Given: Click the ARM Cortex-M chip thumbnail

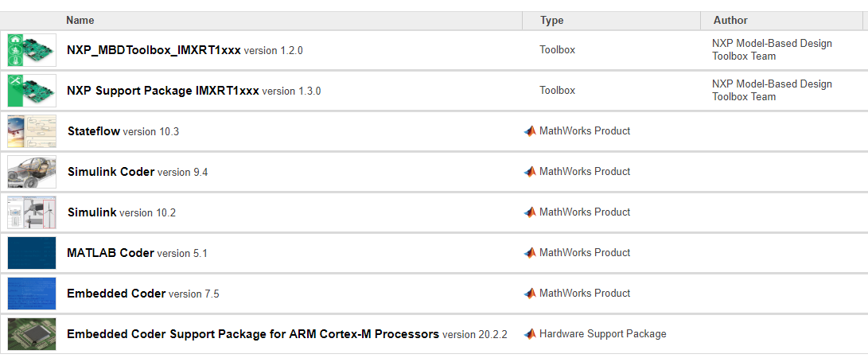Looking at the screenshot, I should pos(32,334).
